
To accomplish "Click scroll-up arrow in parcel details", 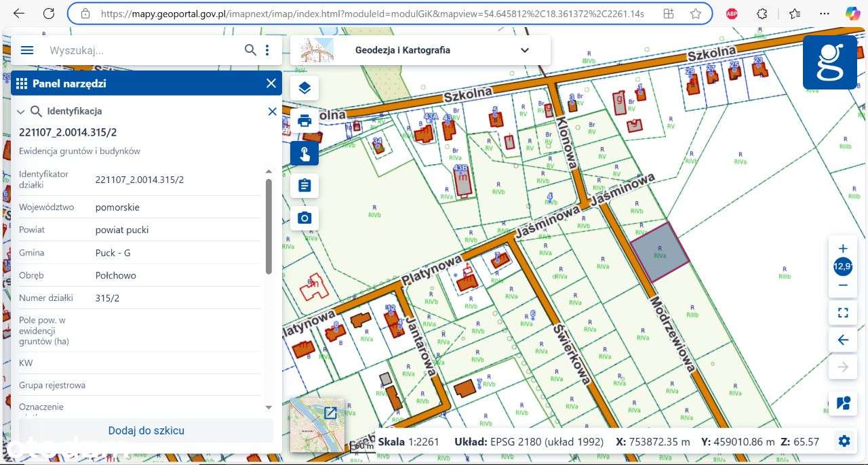I will [x=269, y=171].
